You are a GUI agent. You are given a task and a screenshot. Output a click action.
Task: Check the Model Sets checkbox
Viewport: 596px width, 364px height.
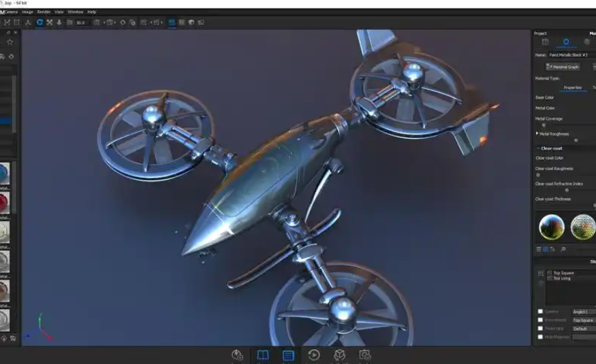tap(541, 337)
